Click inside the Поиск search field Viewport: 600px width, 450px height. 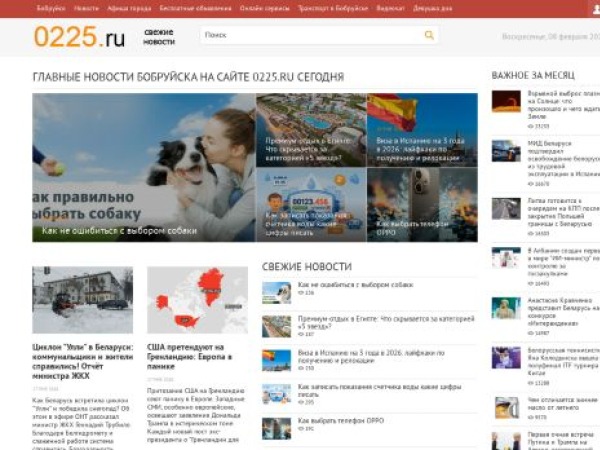click(x=310, y=35)
